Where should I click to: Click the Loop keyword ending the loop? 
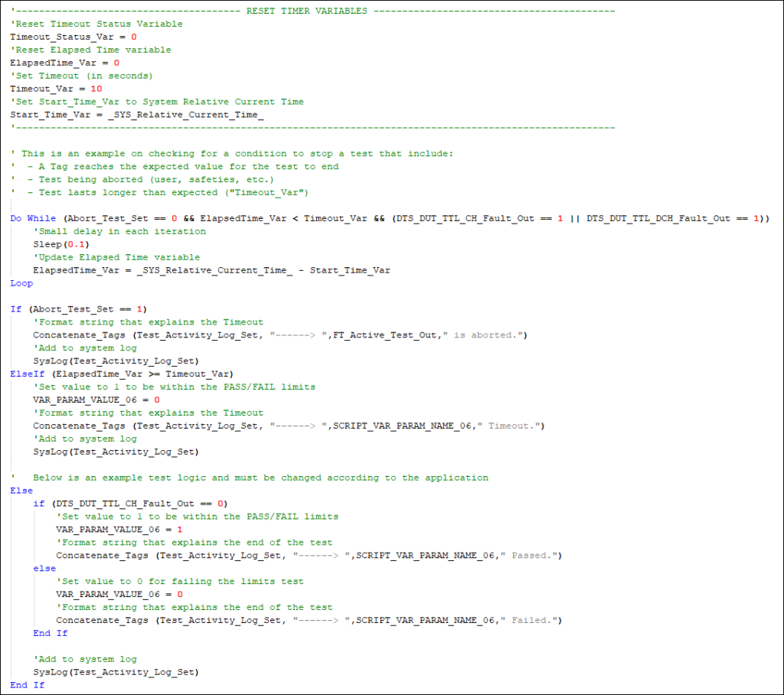pyautogui.click(x=21, y=283)
